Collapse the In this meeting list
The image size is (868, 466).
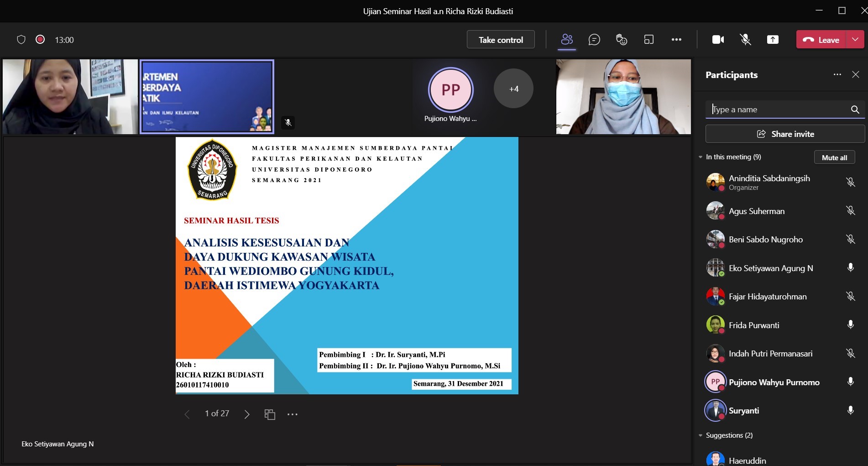(701, 157)
